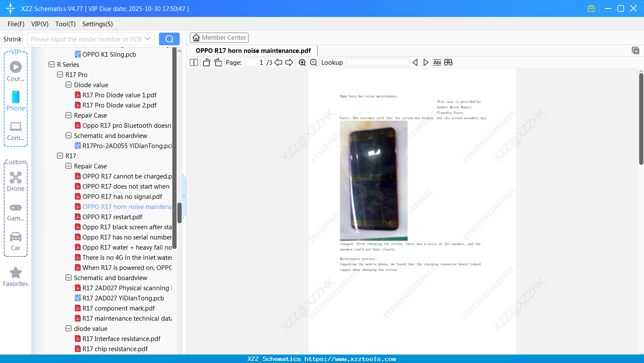
Task: Collapse R17 Pro Schematic and boardview folder
Action: point(69,136)
